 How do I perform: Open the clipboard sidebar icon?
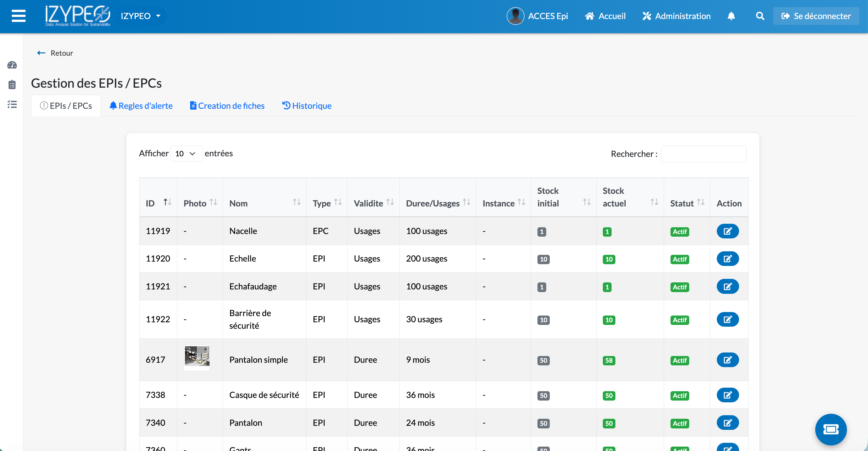12,85
